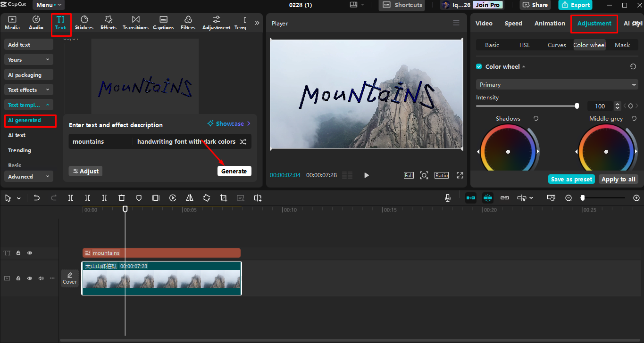The width and height of the screenshot is (644, 343).
Task: Expand the Text effects section
Action: (x=28, y=90)
